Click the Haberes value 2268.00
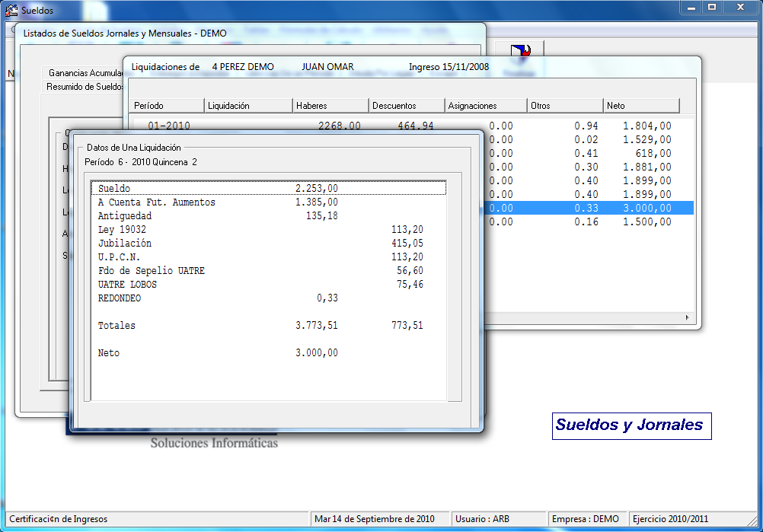This screenshot has width=763, height=532. (339, 126)
